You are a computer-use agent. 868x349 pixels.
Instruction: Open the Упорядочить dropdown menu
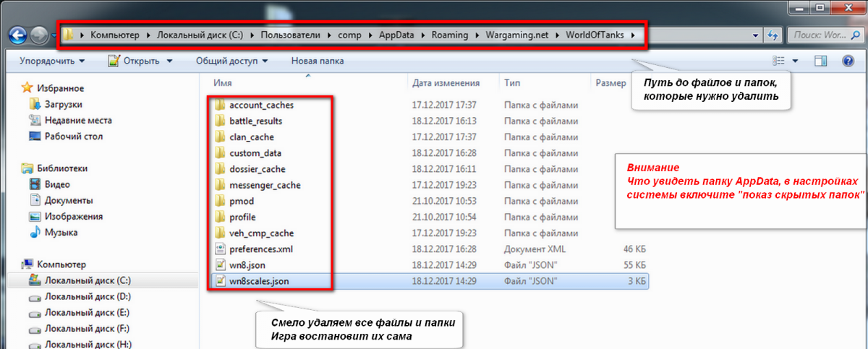pos(52,61)
